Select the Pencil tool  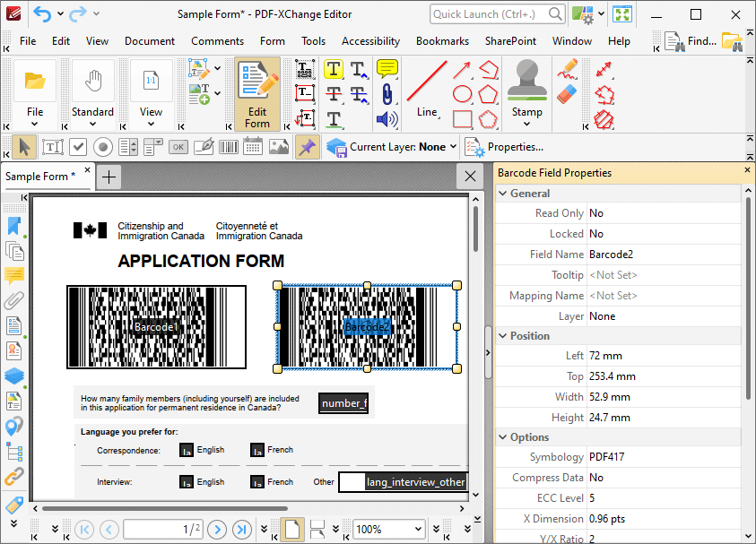tap(568, 69)
